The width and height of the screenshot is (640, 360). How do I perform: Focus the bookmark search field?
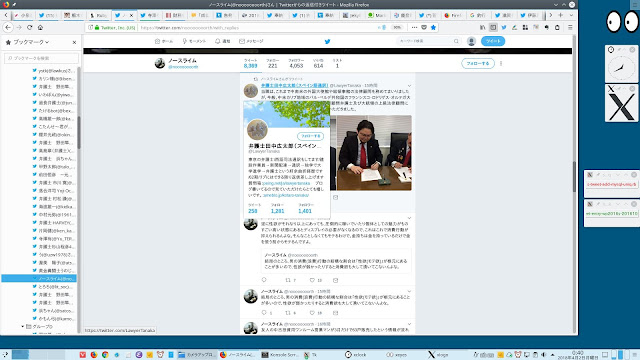point(41,58)
